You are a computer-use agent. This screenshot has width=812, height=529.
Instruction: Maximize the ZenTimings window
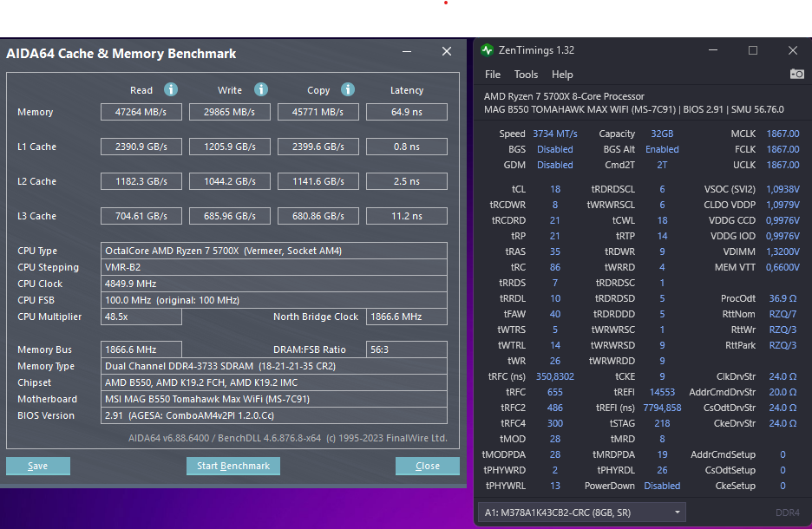753,50
